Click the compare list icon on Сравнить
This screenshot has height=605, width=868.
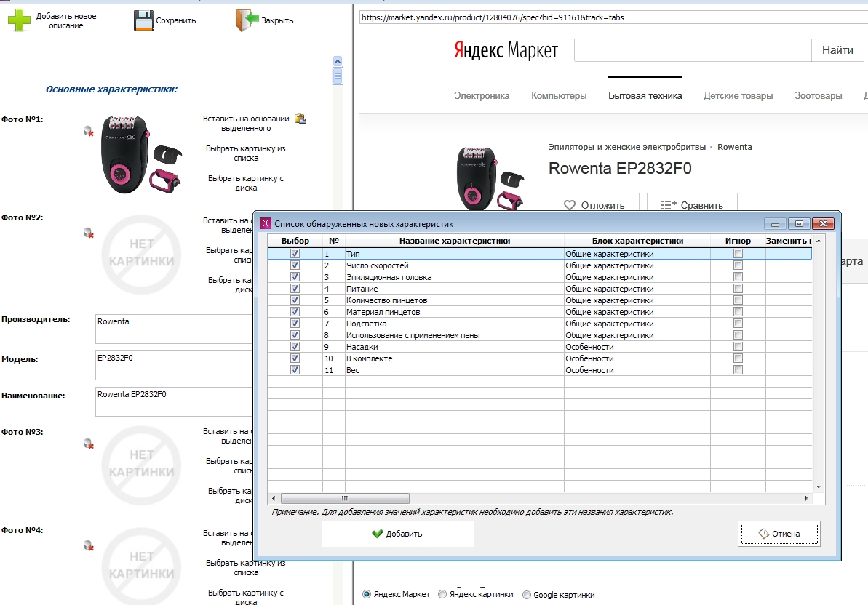[668, 205]
